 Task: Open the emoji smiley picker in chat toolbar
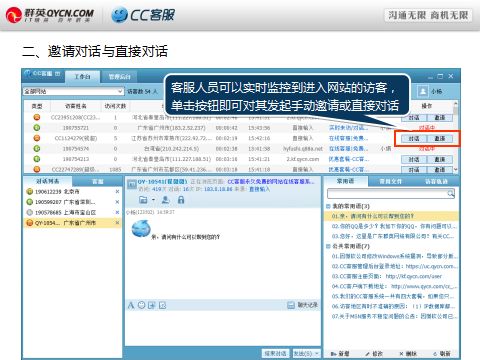coord(142,305)
